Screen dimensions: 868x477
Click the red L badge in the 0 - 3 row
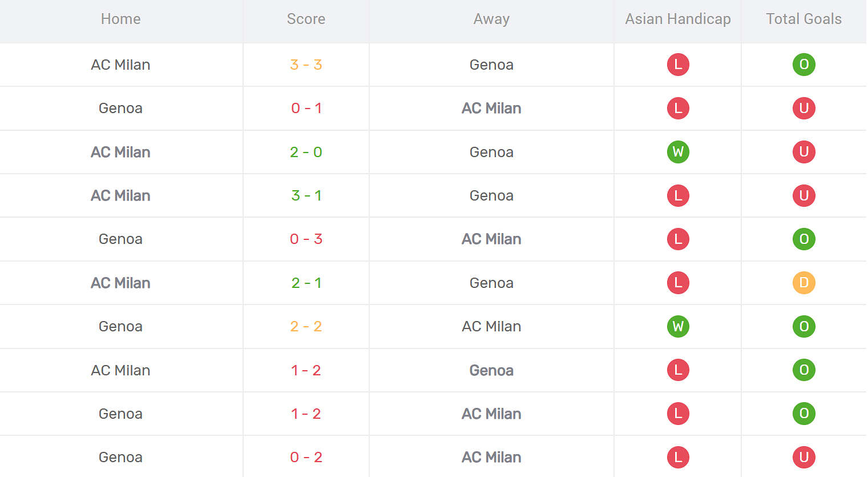coord(678,239)
